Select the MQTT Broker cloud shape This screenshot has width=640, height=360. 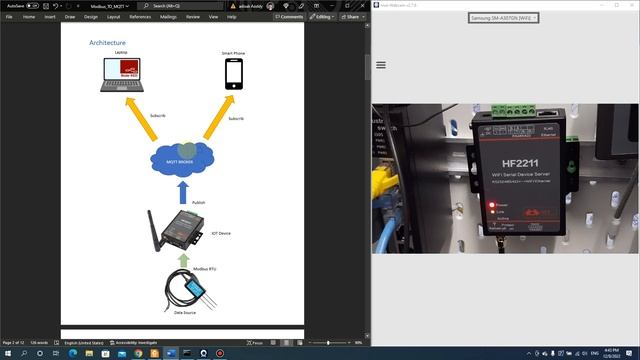(182, 159)
